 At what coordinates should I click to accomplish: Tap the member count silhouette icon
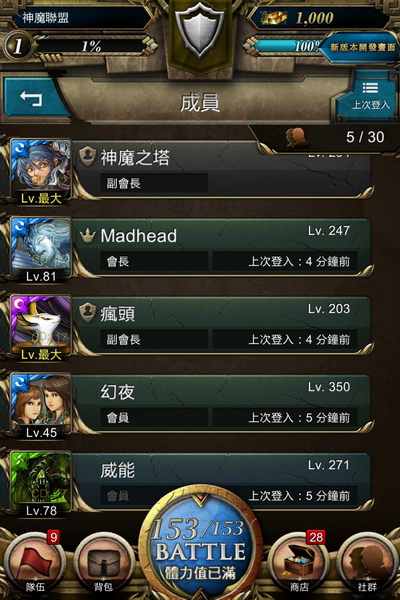pos(297,137)
